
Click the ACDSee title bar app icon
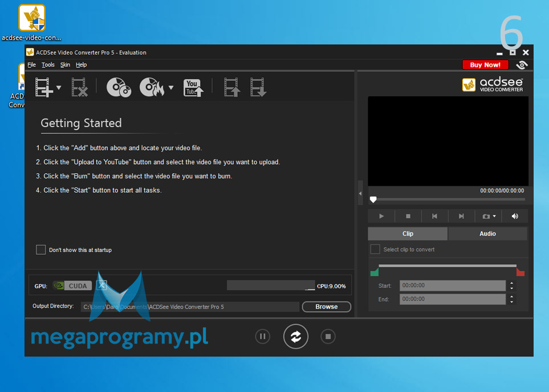tap(30, 52)
